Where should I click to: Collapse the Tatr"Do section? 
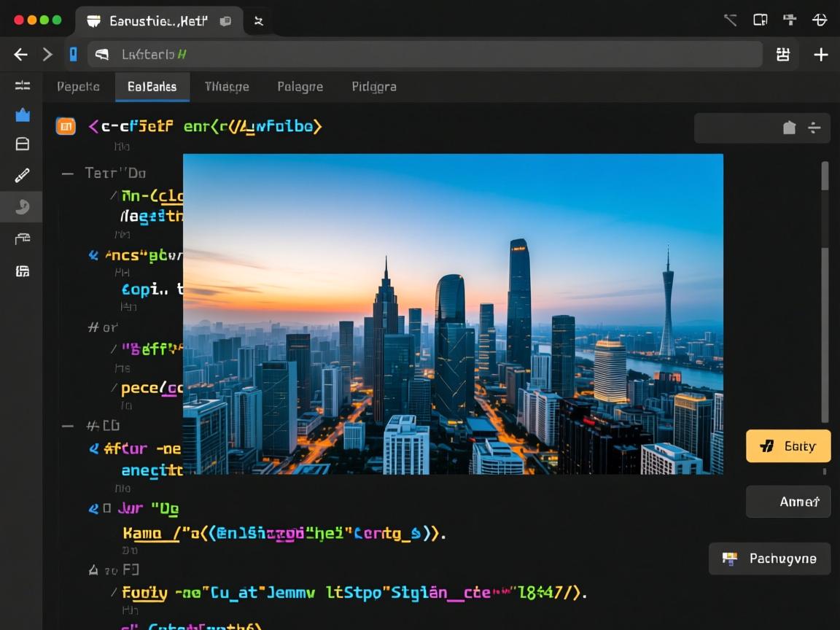point(68,174)
